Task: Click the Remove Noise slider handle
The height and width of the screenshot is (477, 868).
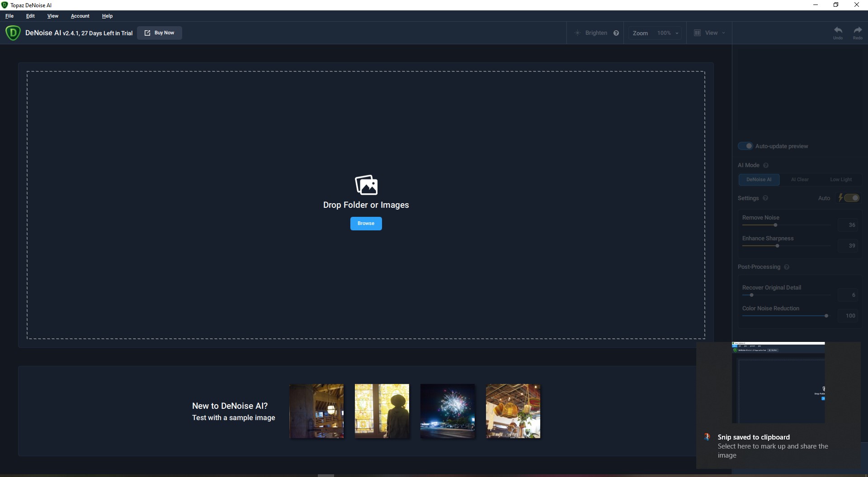Action: 775,225
